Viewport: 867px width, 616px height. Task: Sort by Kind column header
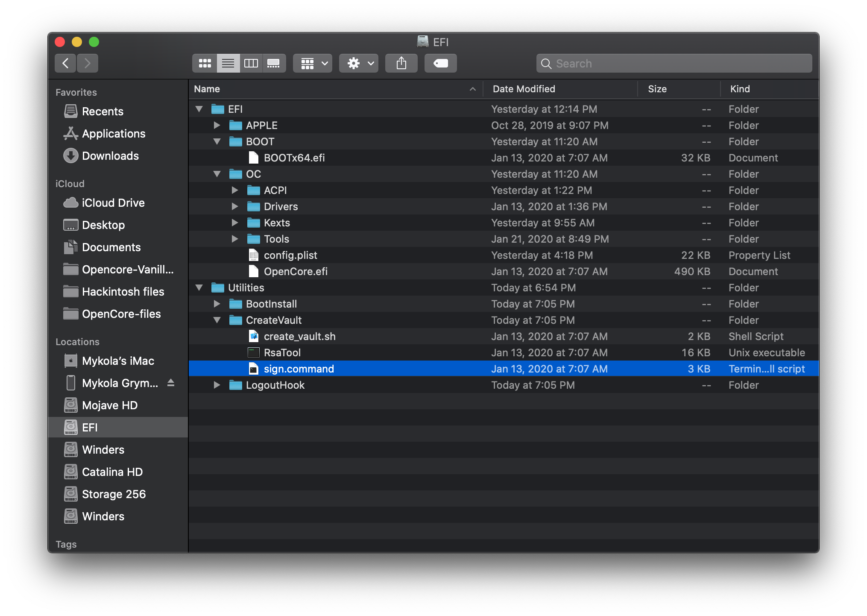tap(740, 89)
